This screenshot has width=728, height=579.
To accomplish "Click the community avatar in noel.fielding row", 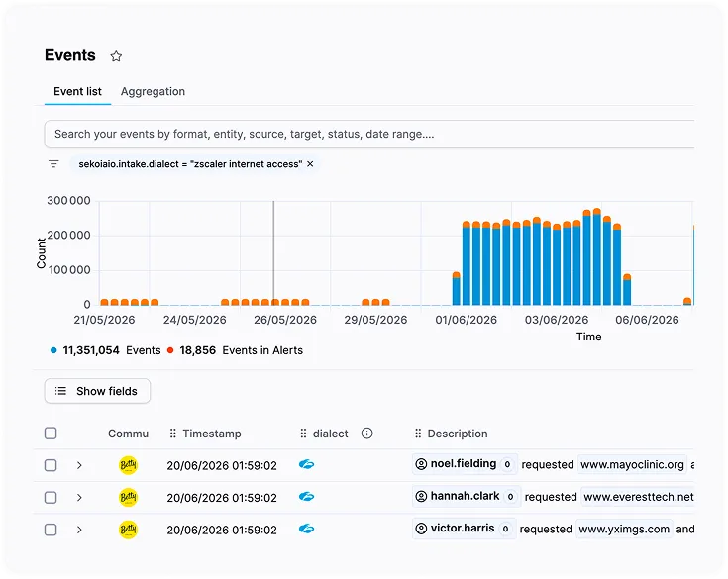I will [x=128, y=465].
